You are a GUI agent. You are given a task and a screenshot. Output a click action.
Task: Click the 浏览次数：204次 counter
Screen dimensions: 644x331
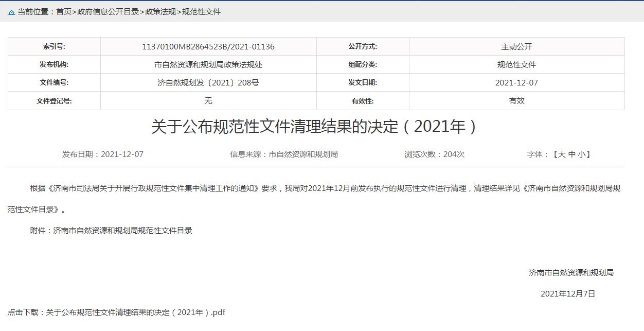coord(435,154)
